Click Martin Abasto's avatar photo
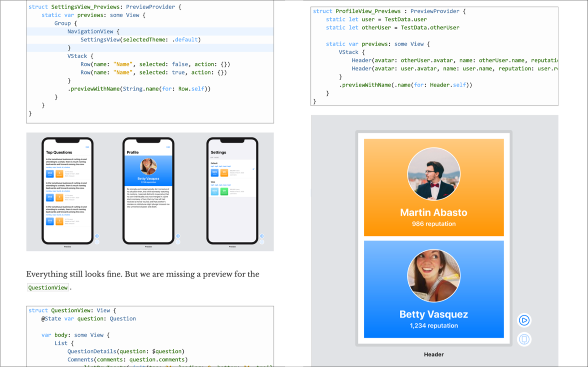Viewport: 588px width, 367px height. pos(433,174)
